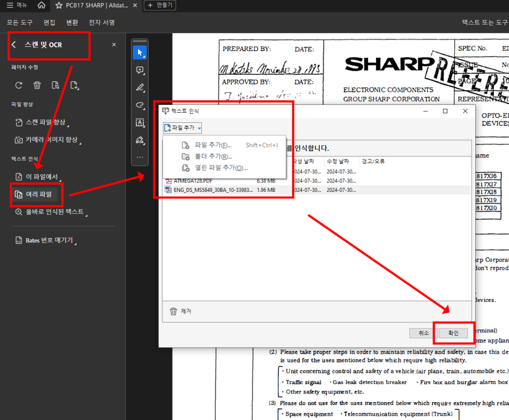The width and height of the screenshot is (509, 420).
Task: Click the ENG_DS_MS5849 file icon
Action: click(168, 190)
